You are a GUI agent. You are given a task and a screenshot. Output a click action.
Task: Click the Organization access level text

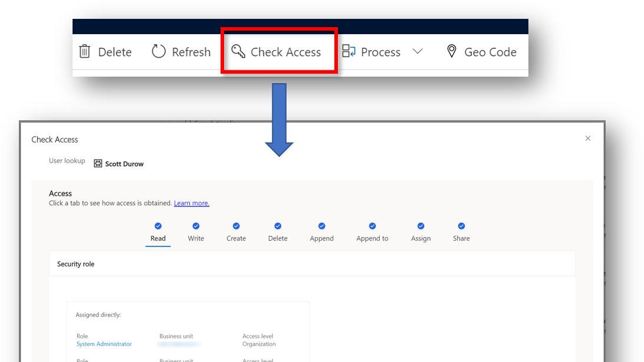pos(259,344)
